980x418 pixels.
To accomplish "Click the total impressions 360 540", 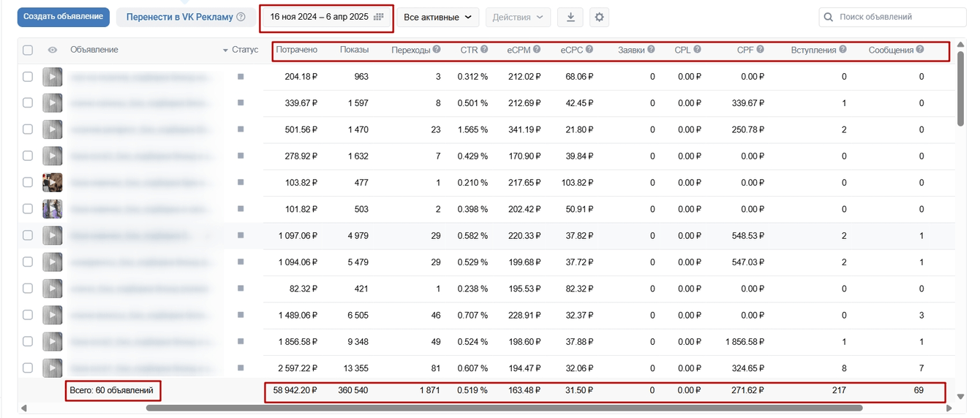I will [353, 390].
